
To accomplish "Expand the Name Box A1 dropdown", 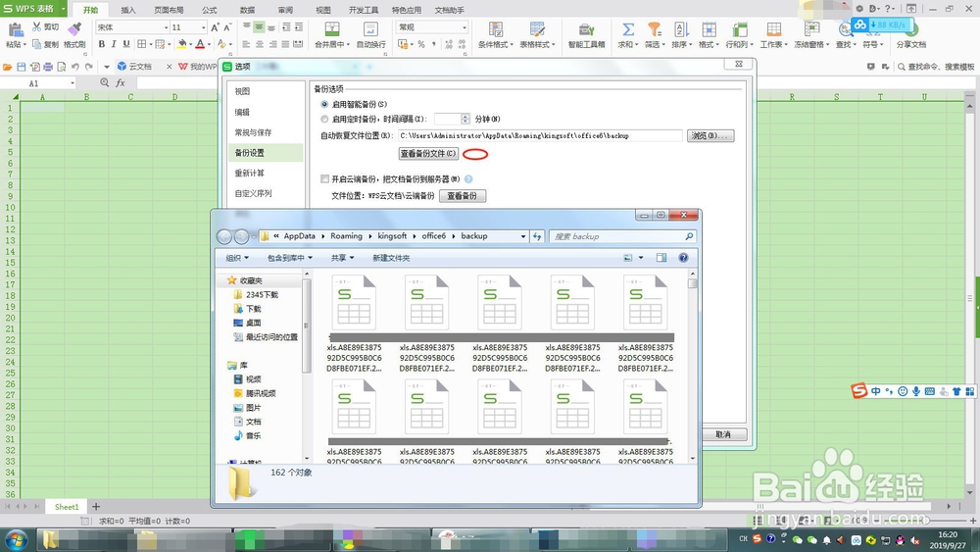I will click(x=73, y=83).
